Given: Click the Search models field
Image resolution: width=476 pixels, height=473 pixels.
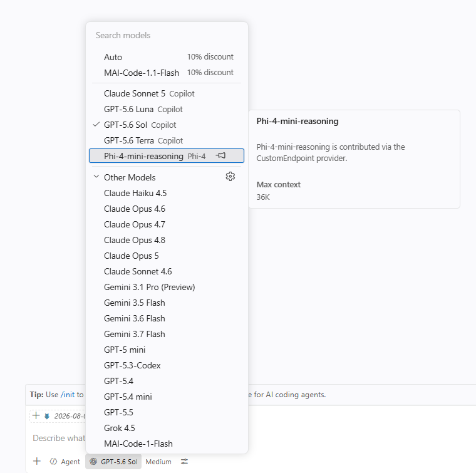Looking at the screenshot, I should click(167, 35).
